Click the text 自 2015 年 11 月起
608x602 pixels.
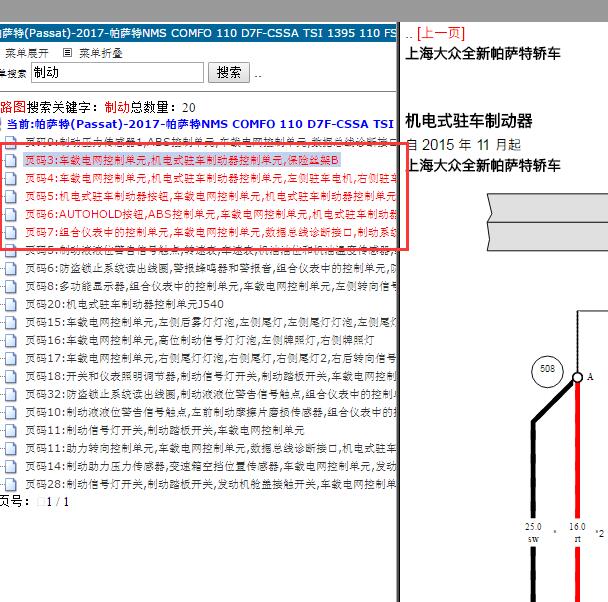click(x=463, y=145)
